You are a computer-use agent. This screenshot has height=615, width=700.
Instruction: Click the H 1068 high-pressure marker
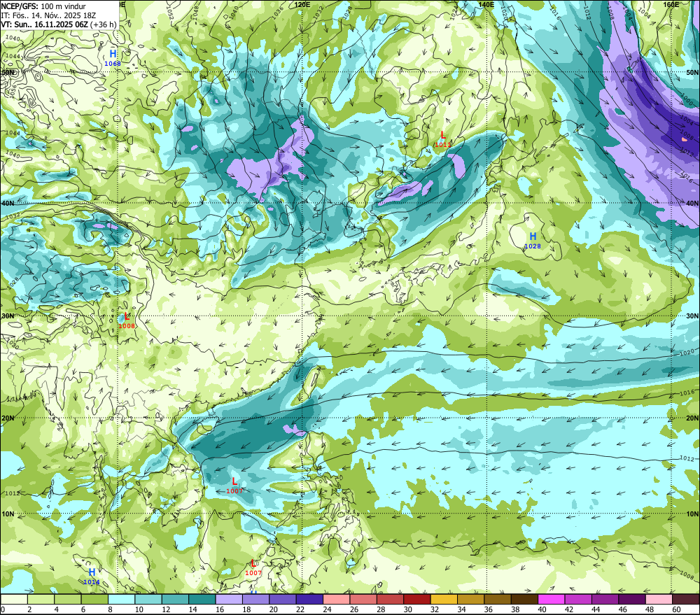pyautogui.click(x=113, y=57)
